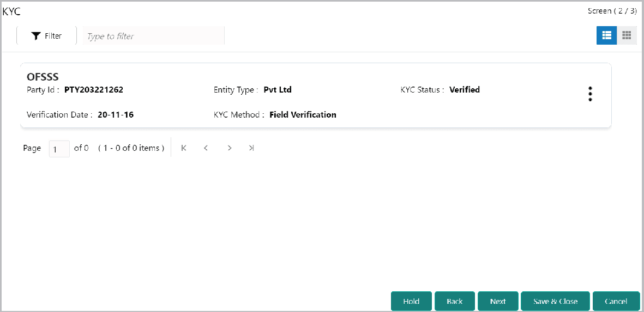Click the Pvt Ltd entity type value
The width and height of the screenshot is (644, 312).
[x=278, y=90]
